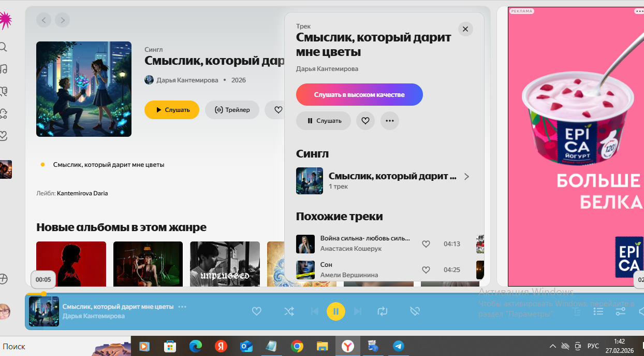Screen dimensions: 644x356
Task: Click the dislike crossed-heart icon in player
Action: pos(414,311)
